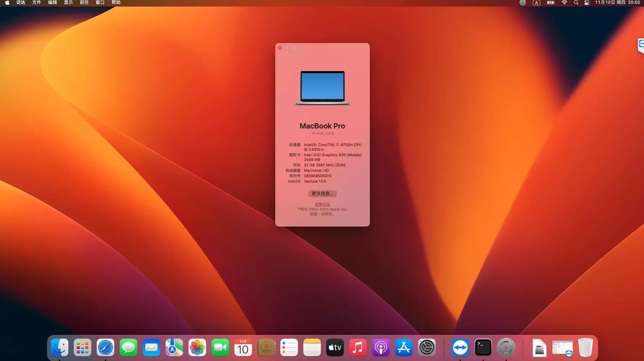This screenshot has width=644, height=361.
Task: Open the Podcasts app icon
Action: point(381,348)
